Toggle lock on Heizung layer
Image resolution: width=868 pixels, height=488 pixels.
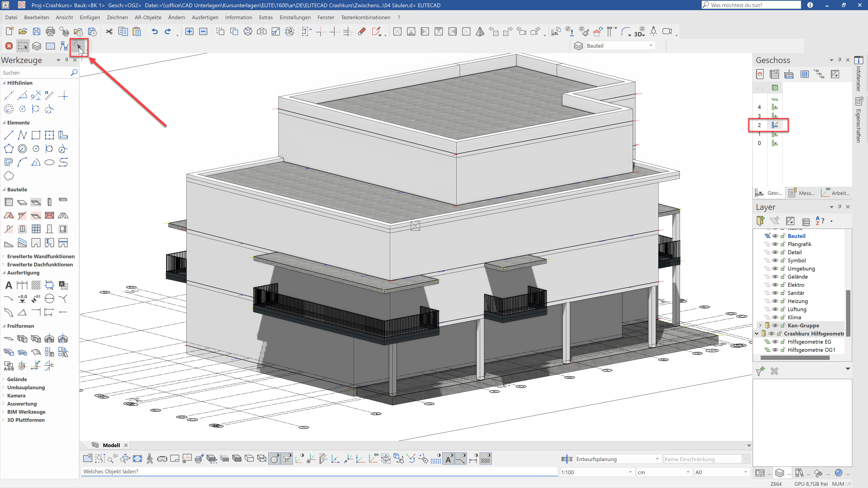pyautogui.click(x=783, y=301)
